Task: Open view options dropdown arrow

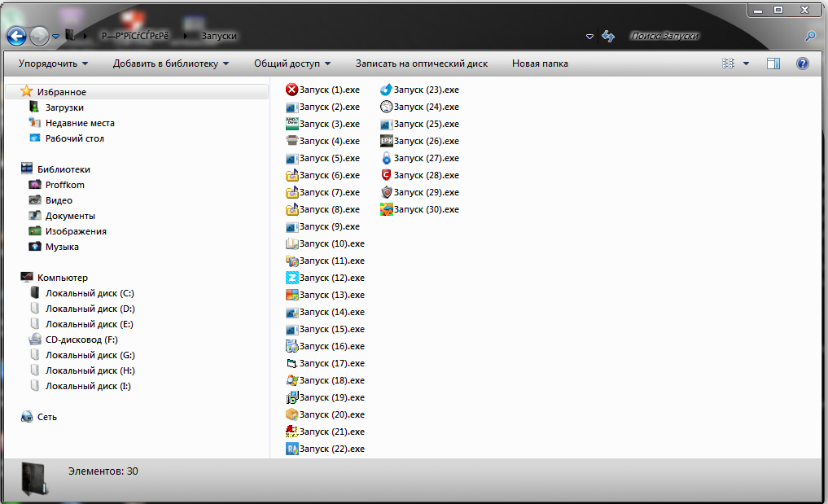Action: 746,64
